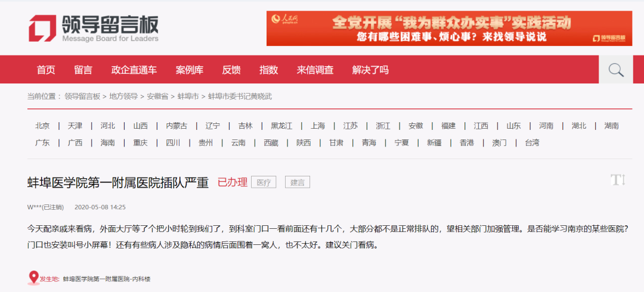This screenshot has height=292, width=644.
Task: Click the 领导留言板 site title text
Action: [110, 24]
